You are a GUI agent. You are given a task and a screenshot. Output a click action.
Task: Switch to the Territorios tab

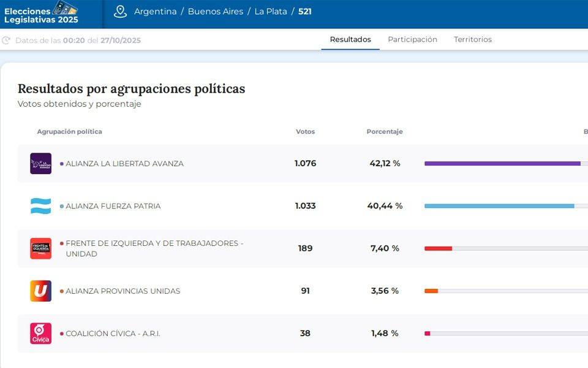pyautogui.click(x=472, y=40)
